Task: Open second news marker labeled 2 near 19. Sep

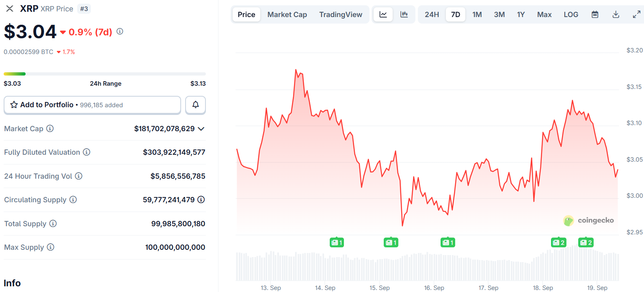Action: pyautogui.click(x=586, y=242)
